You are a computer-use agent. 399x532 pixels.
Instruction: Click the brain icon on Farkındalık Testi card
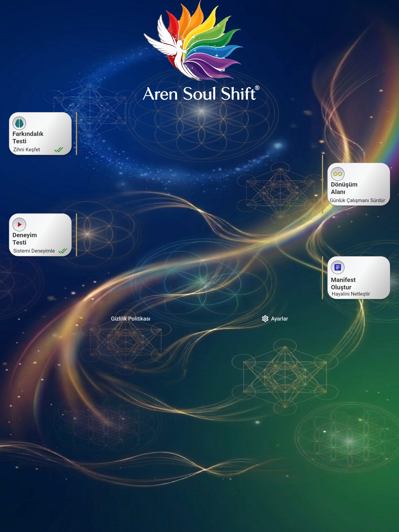tap(19, 123)
